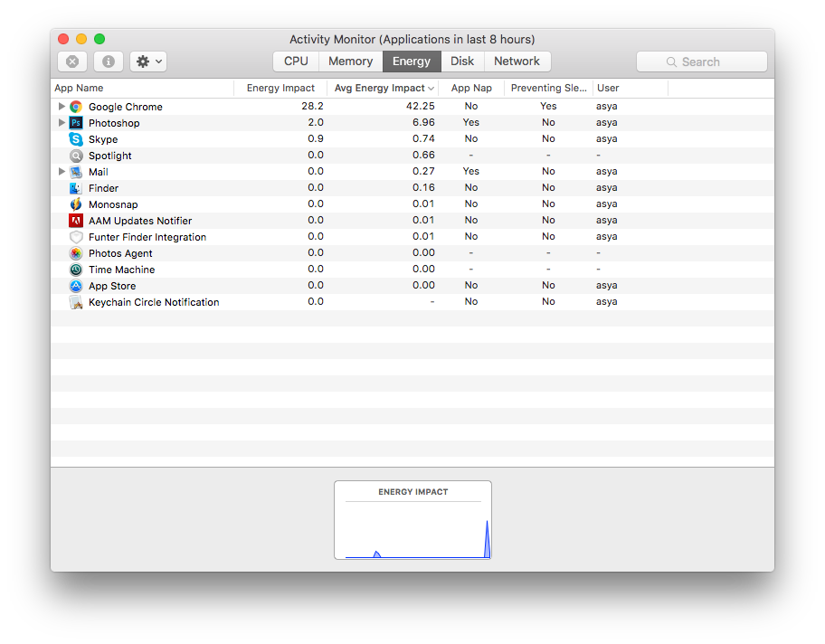Image resolution: width=825 pixels, height=644 pixels.
Task: Open the Disk tab
Action: click(x=462, y=62)
